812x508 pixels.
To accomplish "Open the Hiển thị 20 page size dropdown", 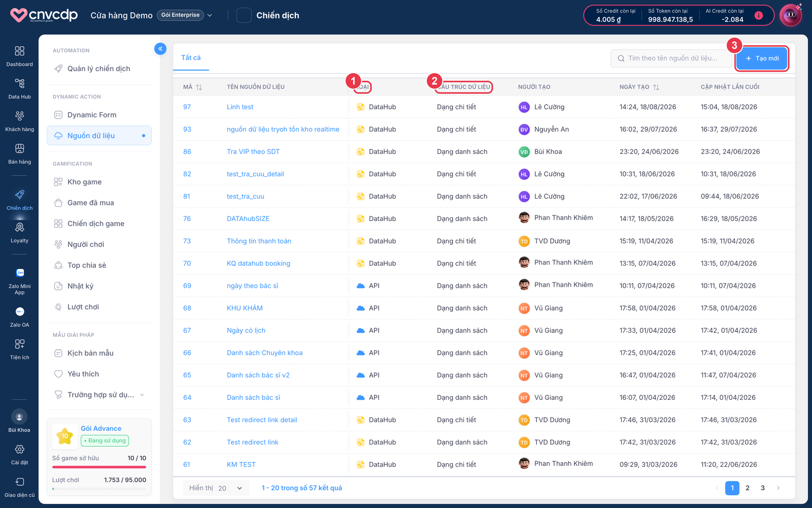I will coord(216,488).
